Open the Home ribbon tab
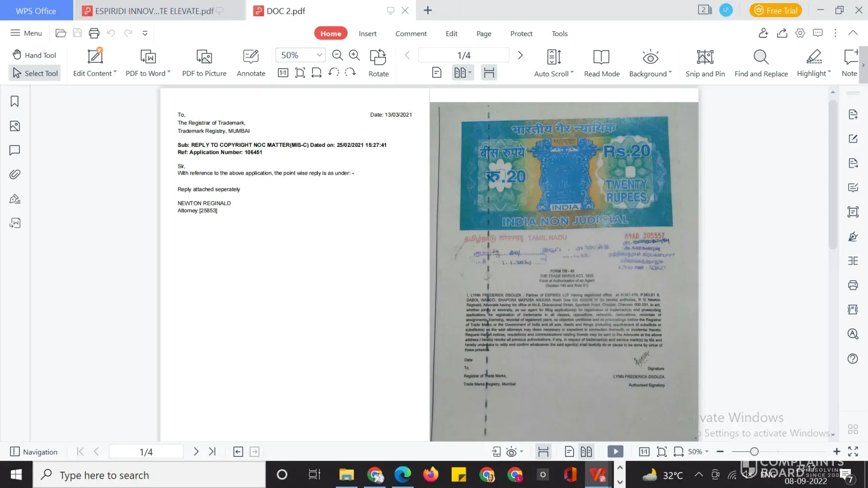Viewport: 868px width, 488px height. (331, 33)
